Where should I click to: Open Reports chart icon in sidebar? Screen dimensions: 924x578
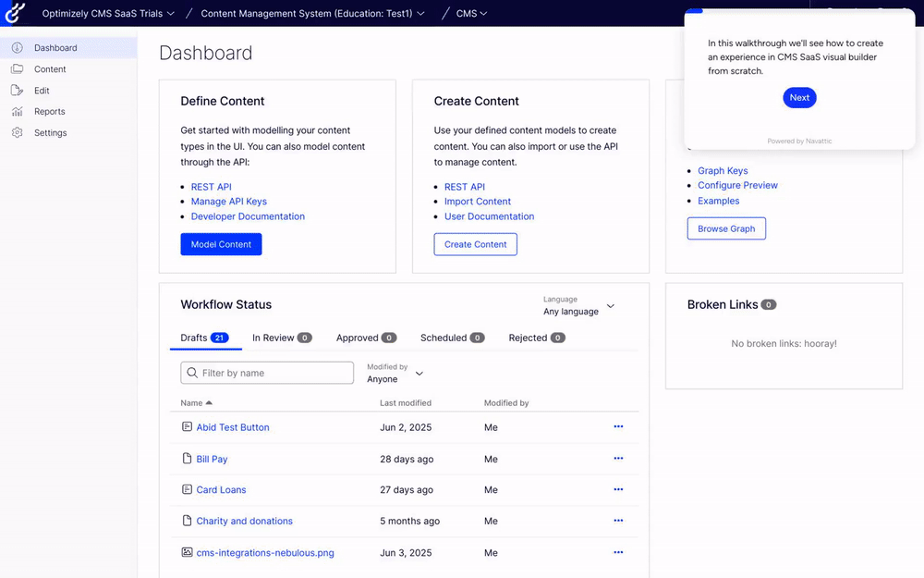tap(17, 112)
